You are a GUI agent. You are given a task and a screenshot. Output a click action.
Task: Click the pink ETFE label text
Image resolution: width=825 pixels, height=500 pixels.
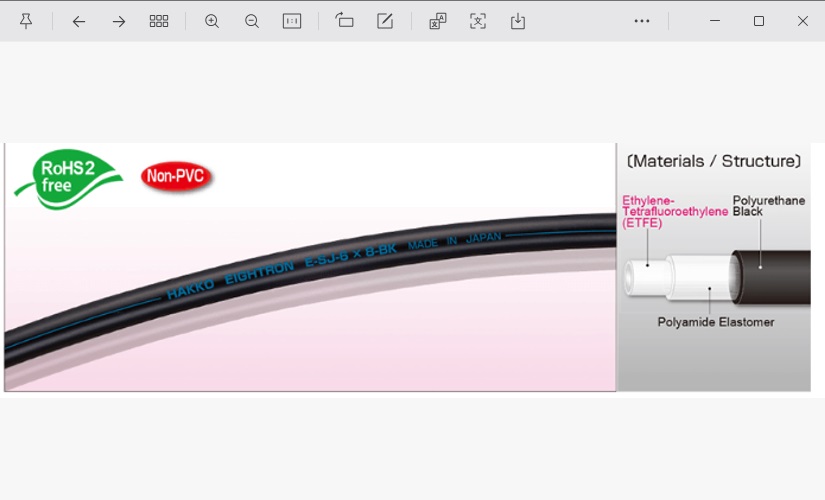pos(675,212)
